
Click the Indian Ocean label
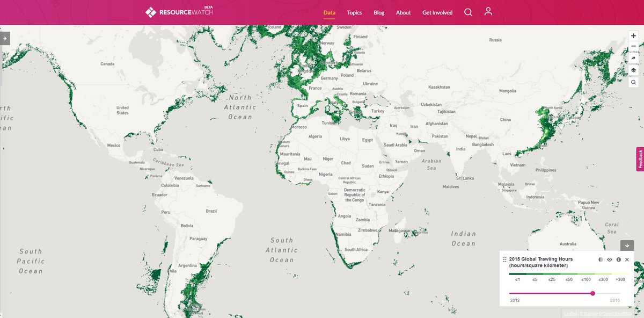[463, 238]
